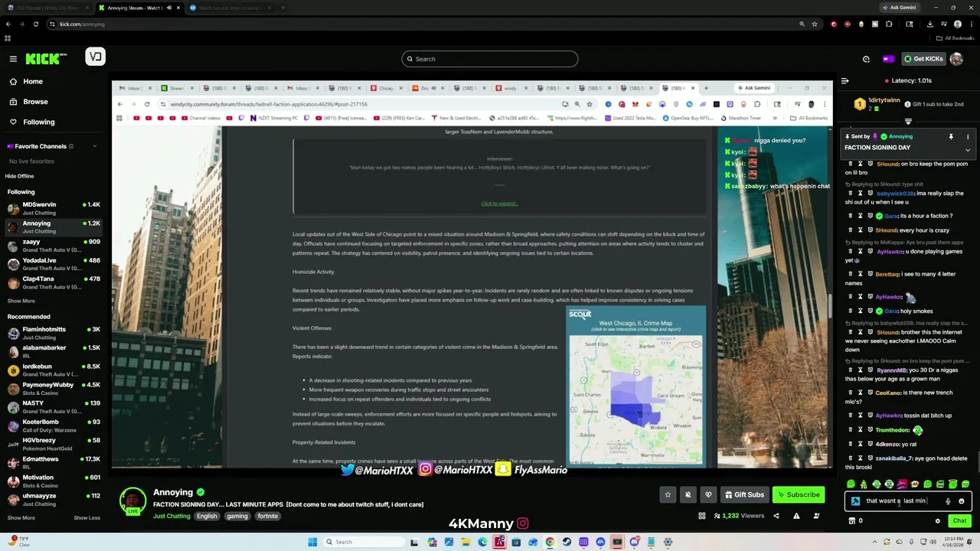The height and width of the screenshot is (551, 980).
Task: Click the share stream icon
Action: point(776,516)
